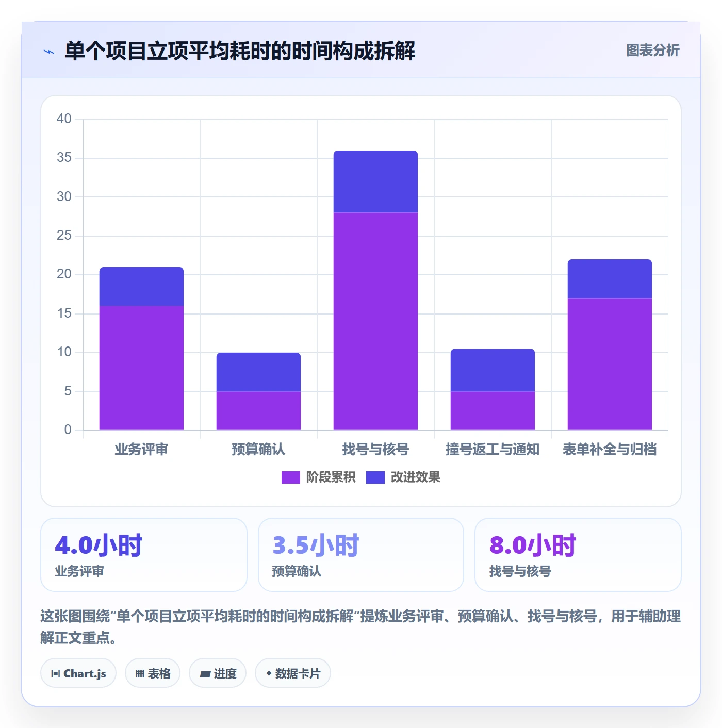This screenshot has width=722, height=728.
Task: Click the bar icon in 进度 chip
Action: [x=205, y=674]
